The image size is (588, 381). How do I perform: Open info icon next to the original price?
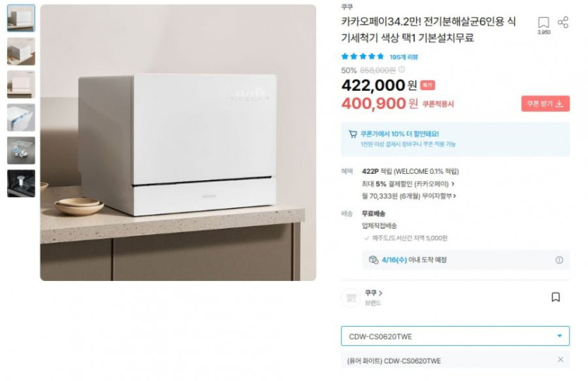point(401,70)
